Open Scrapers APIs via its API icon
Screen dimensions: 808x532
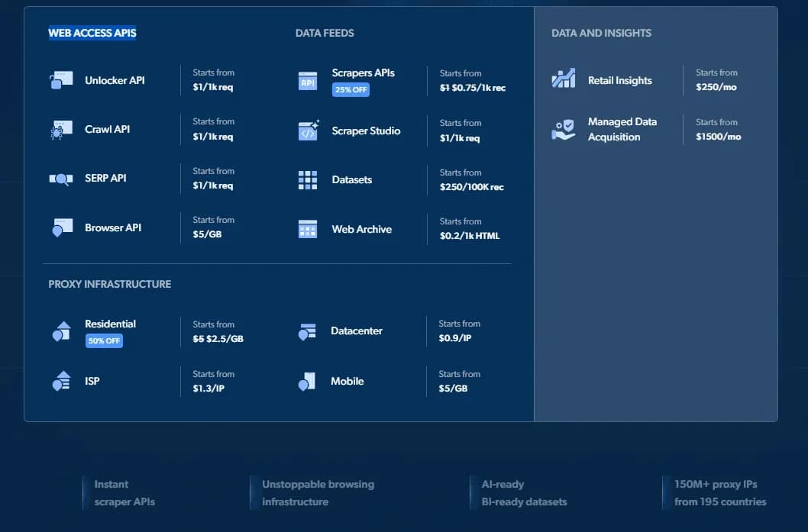pyautogui.click(x=307, y=79)
